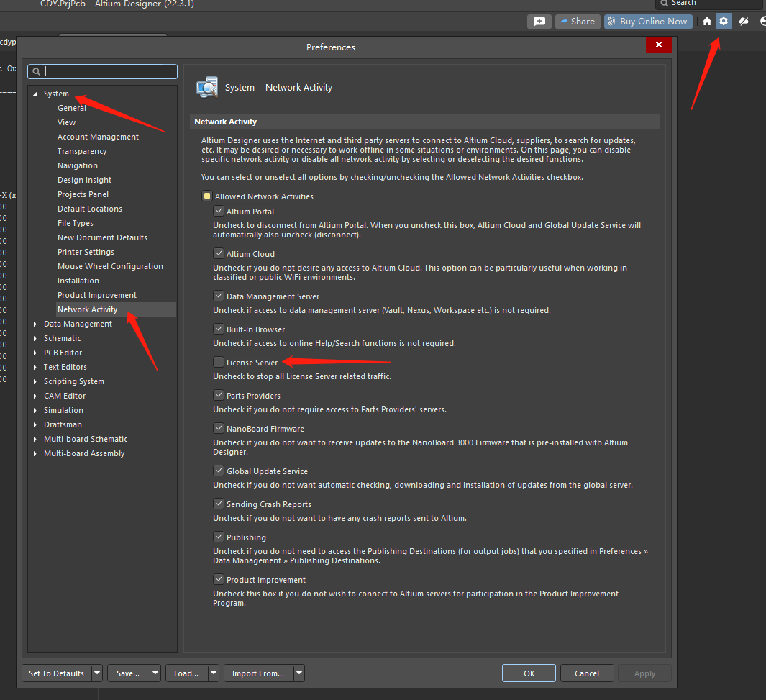This screenshot has width=766, height=700.
Task: Click the Apply button
Action: pos(644,673)
